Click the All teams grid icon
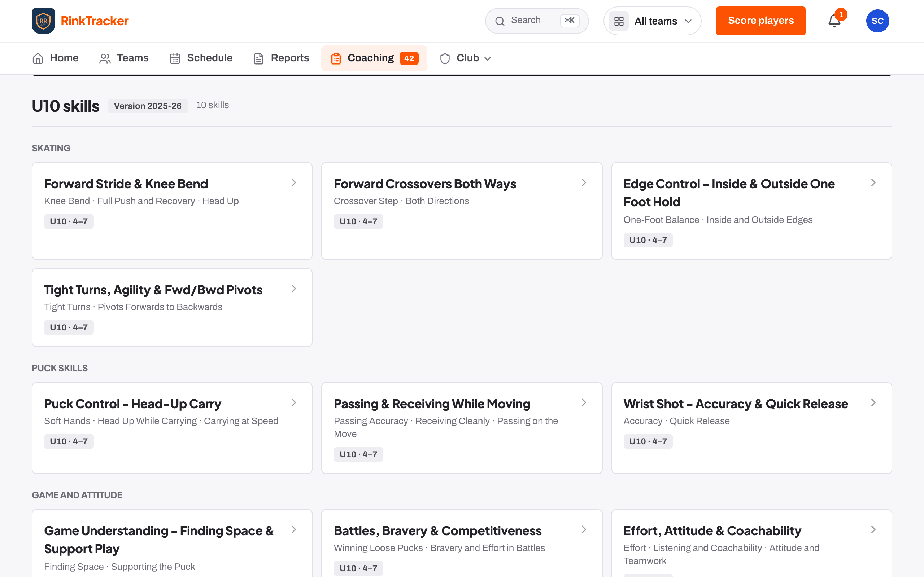Screen dimensions: 924x577 click(619, 21)
